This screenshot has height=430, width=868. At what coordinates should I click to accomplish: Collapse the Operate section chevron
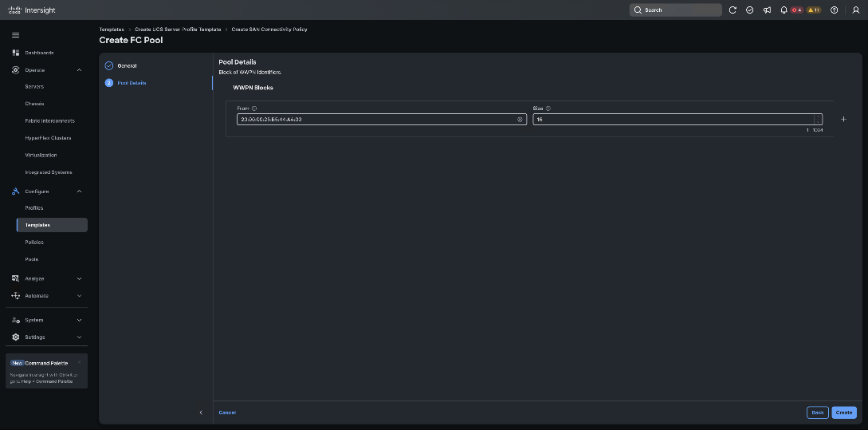(x=79, y=70)
